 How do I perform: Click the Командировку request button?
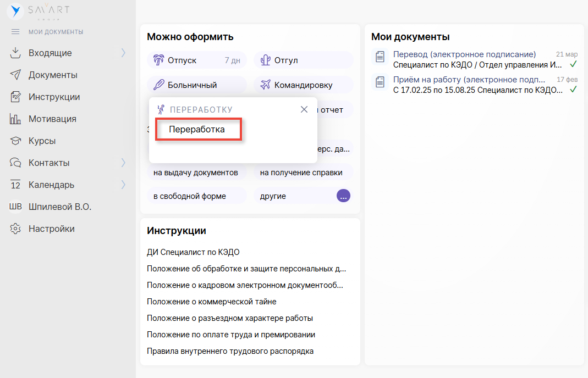coord(303,85)
